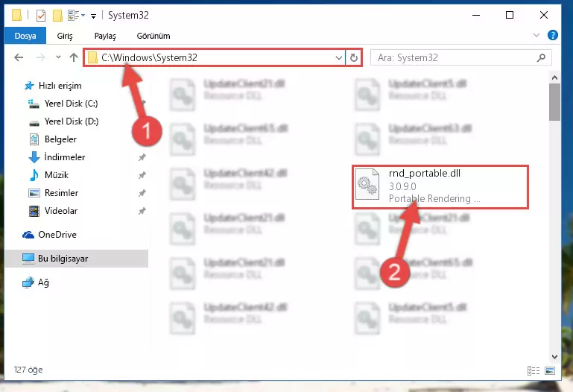Open the blue Help icon

tap(553, 35)
